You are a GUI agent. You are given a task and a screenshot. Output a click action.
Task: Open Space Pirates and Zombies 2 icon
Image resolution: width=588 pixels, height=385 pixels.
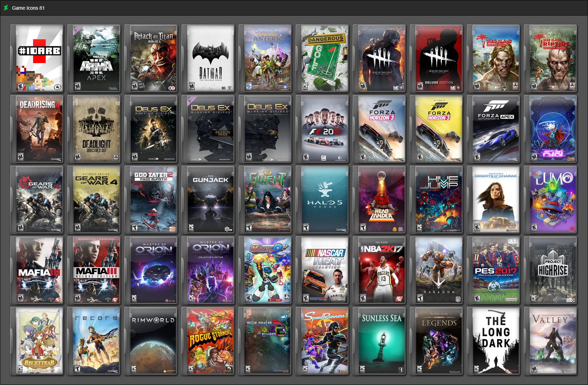[x=265, y=341]
